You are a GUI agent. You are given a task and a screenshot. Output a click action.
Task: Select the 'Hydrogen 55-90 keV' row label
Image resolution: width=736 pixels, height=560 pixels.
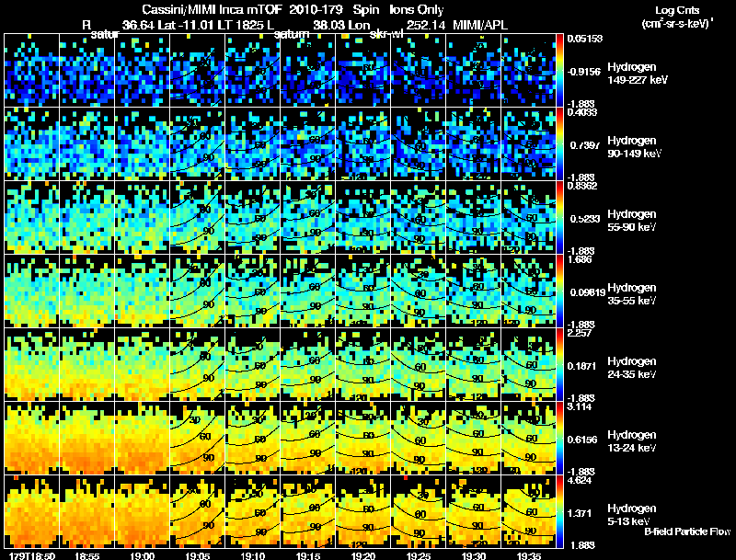coord(632,221)
